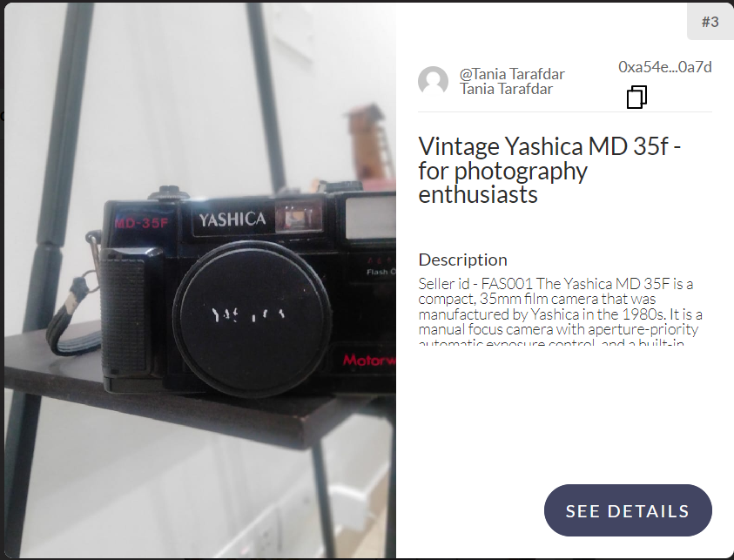Screen dimensions: 734x560
Task: Click the Tania Tarafdar display name
Action: coord(506,89)
